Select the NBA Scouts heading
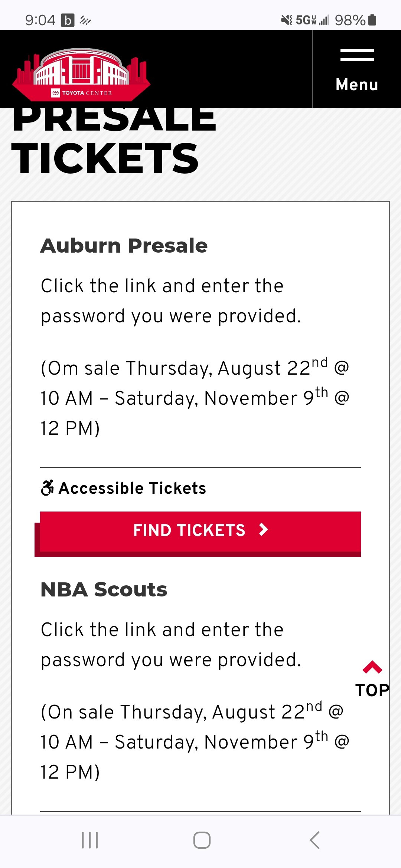 pos(104,589)
